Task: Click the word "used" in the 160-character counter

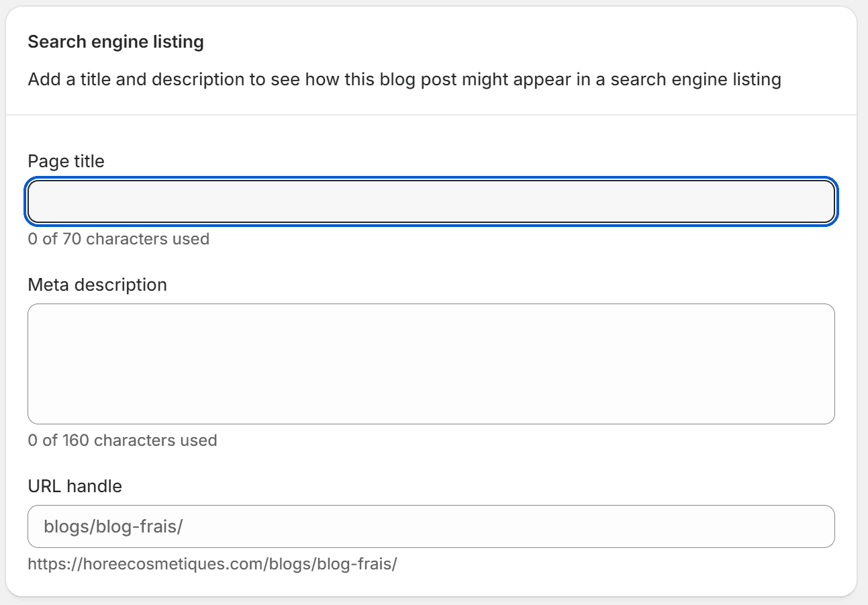Action: click(199, 440)
